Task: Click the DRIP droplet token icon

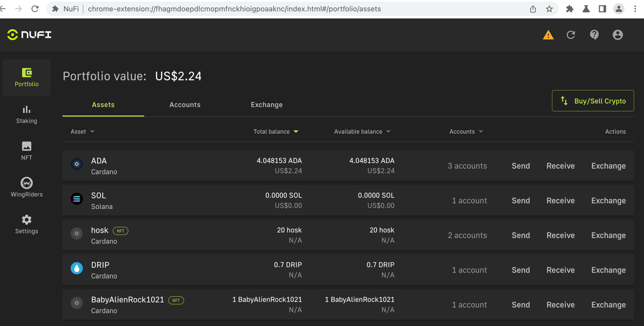Action: 77,268
